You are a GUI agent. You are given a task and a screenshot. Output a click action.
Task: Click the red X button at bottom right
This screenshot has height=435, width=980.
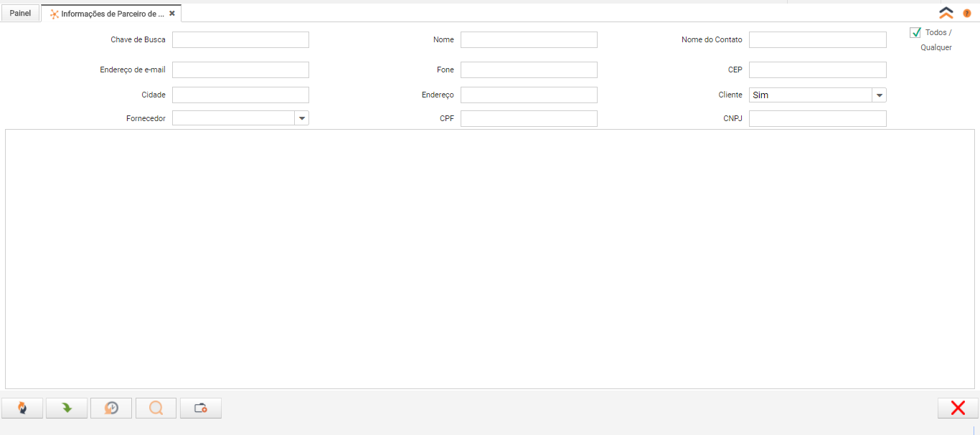(957, 408)
